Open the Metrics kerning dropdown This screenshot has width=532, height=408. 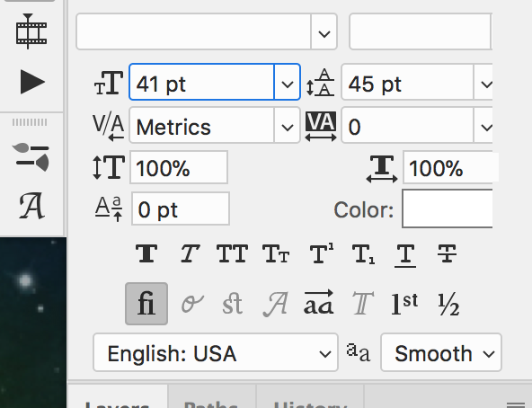click(287, 125)
